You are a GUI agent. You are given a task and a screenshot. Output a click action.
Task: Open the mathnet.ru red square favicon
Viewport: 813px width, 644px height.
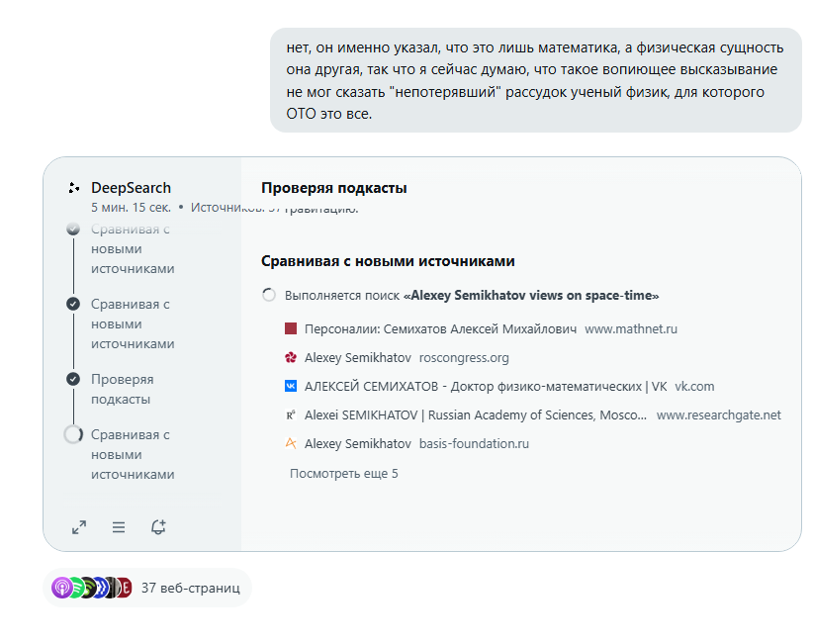click(291, 328)
